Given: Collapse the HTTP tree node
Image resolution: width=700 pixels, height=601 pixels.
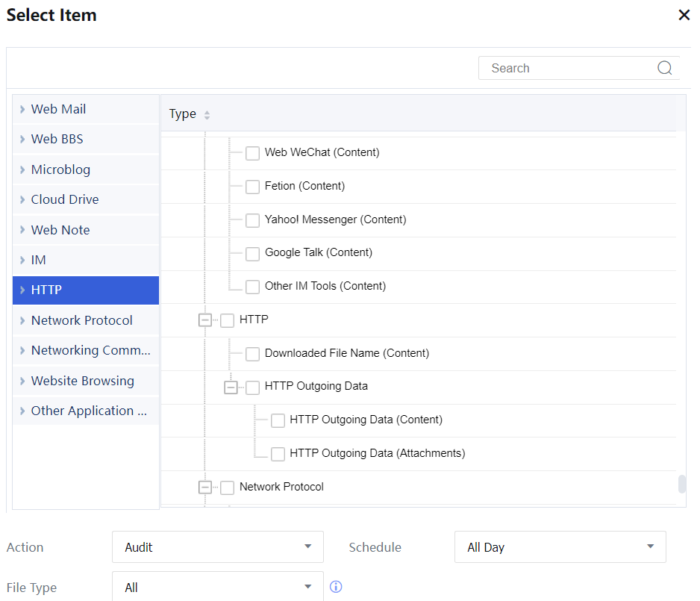Looking at the screenshot, I should click(205, 320).
